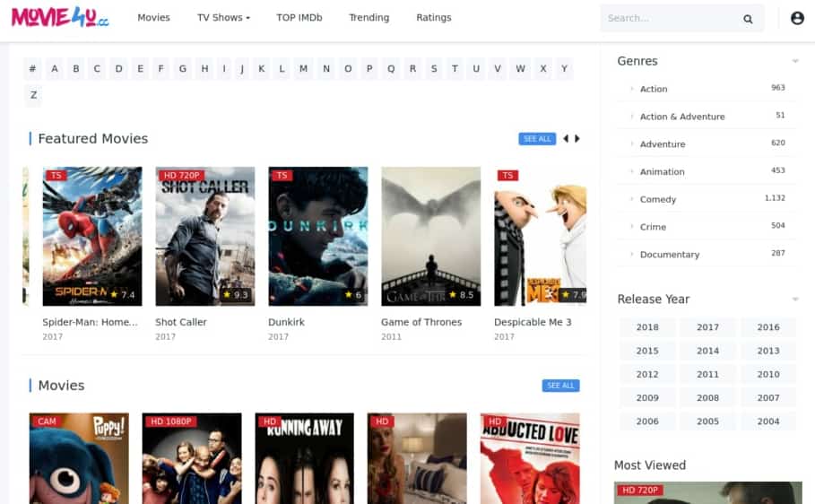Click the Shot Caller title link
Image resolution: width=815 pixels, height=504 pixels.
click(181, 322)
